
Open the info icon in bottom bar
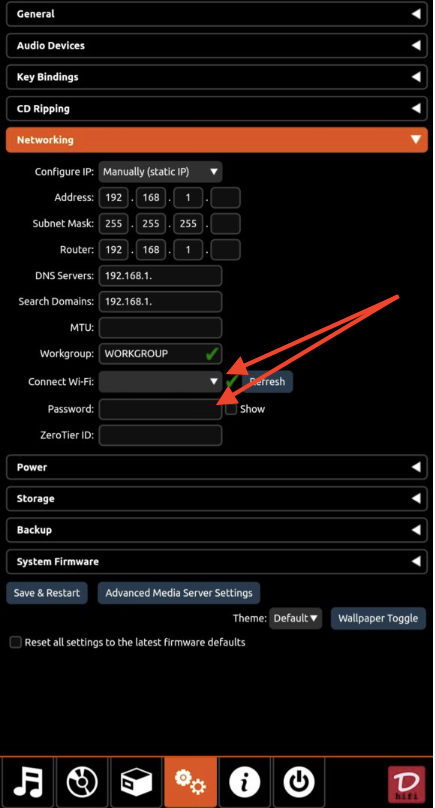coord(244,783)
